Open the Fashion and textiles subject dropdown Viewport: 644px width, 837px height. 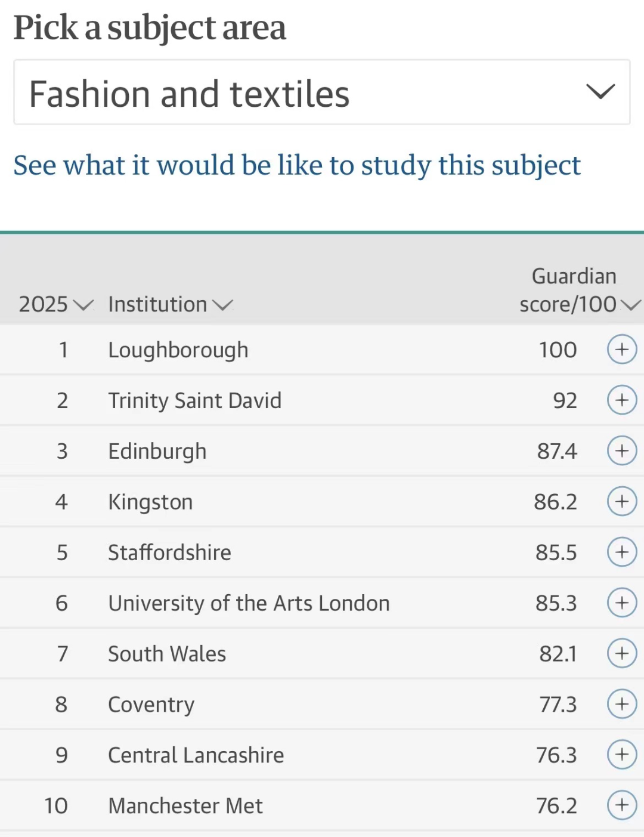322,92
